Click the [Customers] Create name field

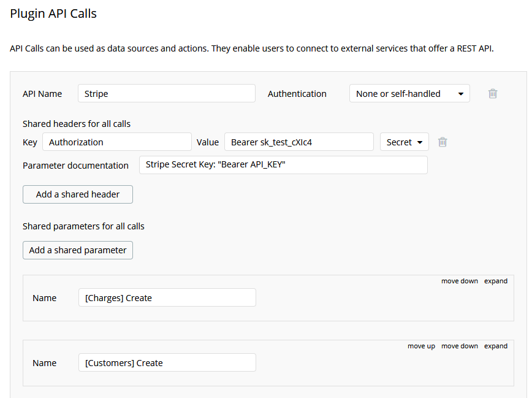pyautogui.click(x=167, y=363)
